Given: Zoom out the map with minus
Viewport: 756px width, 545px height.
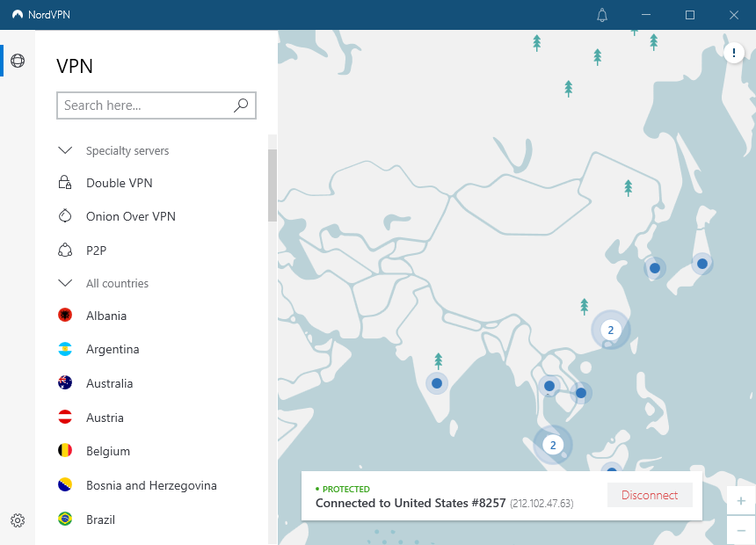Looking at the screenshot, I should click(741, 530).
